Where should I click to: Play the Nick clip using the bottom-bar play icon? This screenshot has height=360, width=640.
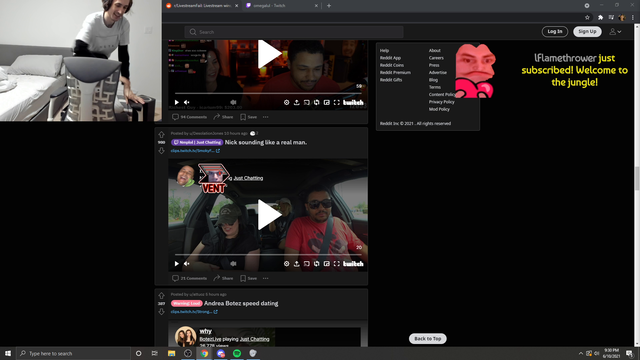click(176, 264)
